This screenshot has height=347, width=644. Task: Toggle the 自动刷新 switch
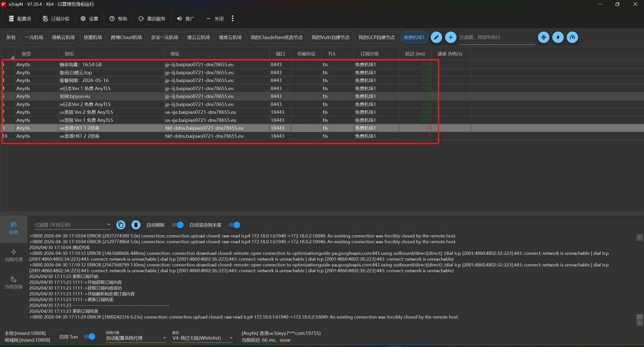pos(178,225)
